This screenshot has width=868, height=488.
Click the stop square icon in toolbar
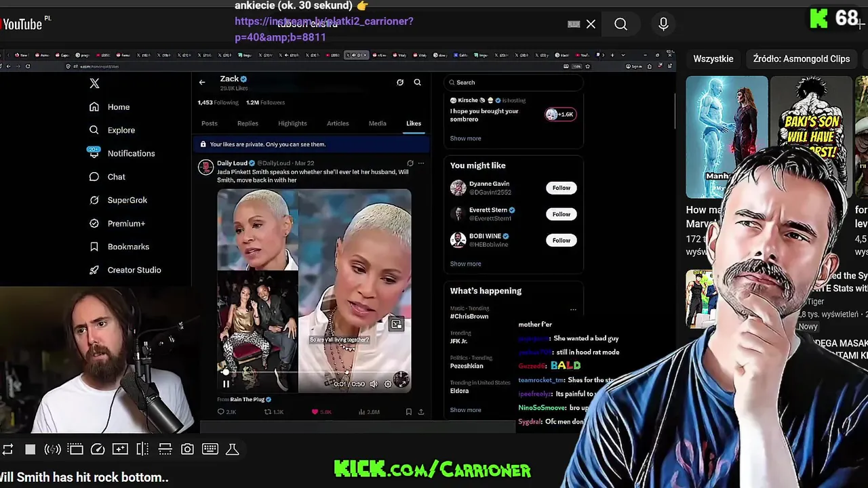[30, 449]
